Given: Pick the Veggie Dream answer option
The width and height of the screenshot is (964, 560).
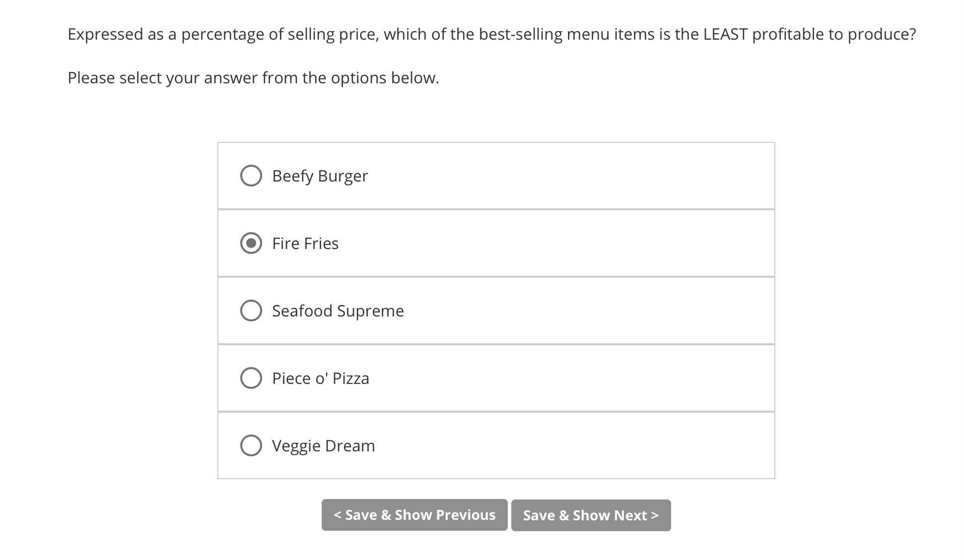Looking at the screenshot, I should 251,445.
